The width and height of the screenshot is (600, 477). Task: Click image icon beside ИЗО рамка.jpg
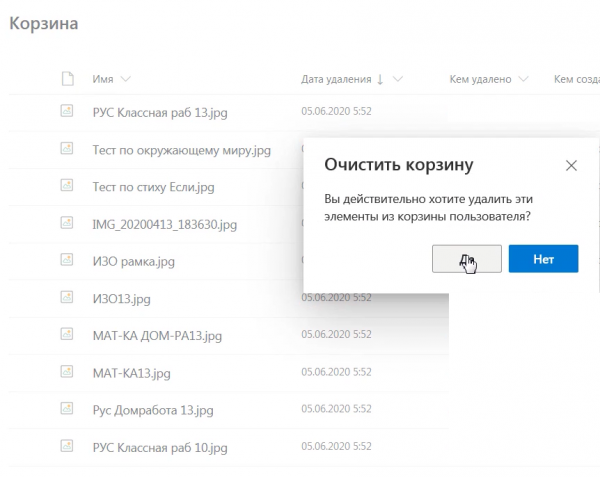point(67,260)
